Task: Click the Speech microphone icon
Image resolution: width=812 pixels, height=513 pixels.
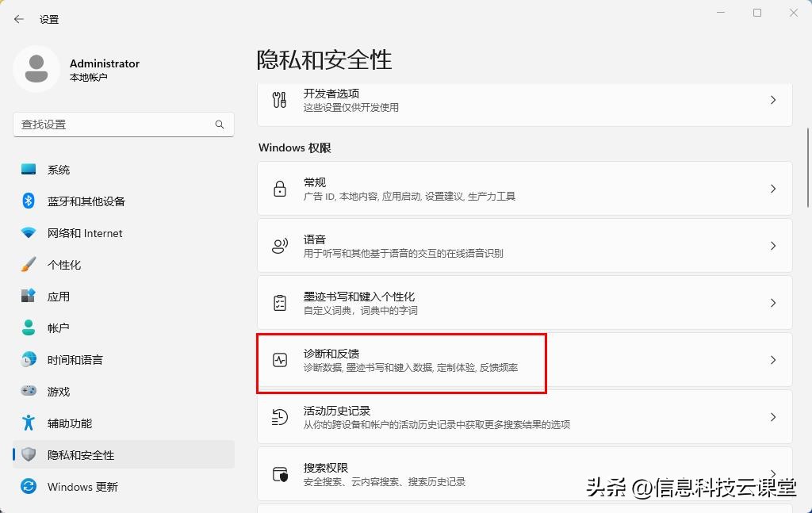Action: click(x=278, y=245)
